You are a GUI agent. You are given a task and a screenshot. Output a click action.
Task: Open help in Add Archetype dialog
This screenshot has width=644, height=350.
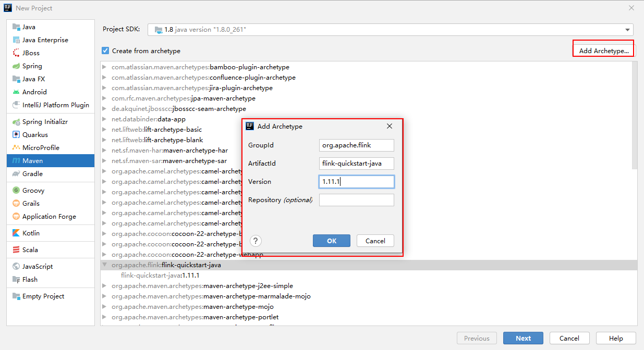[x=256, y=241]
